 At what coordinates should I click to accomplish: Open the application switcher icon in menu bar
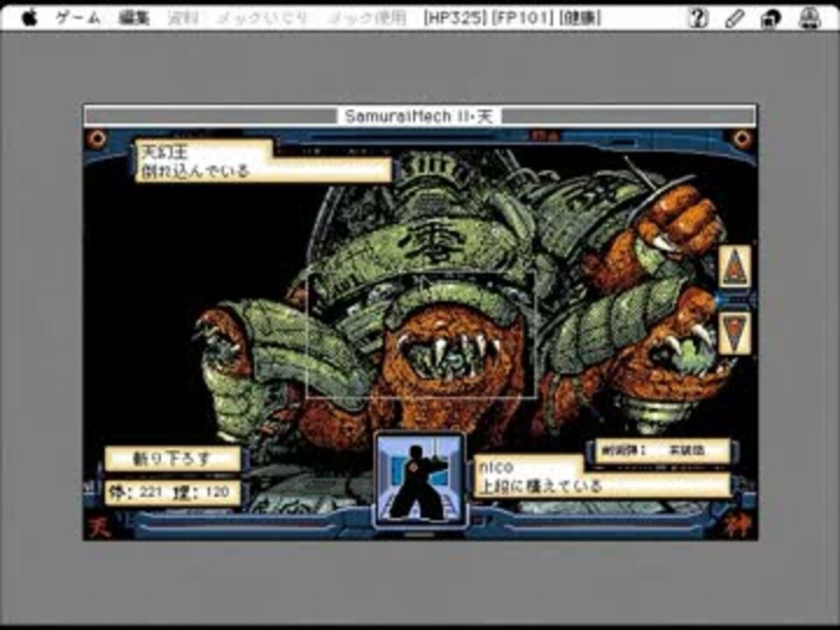pyautogui.click(x=770, y=18)
